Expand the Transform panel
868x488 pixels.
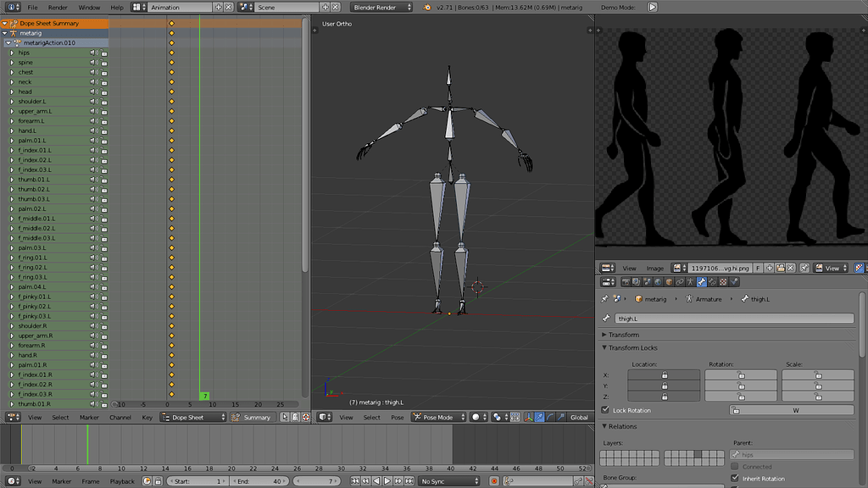tap(604, 335)
